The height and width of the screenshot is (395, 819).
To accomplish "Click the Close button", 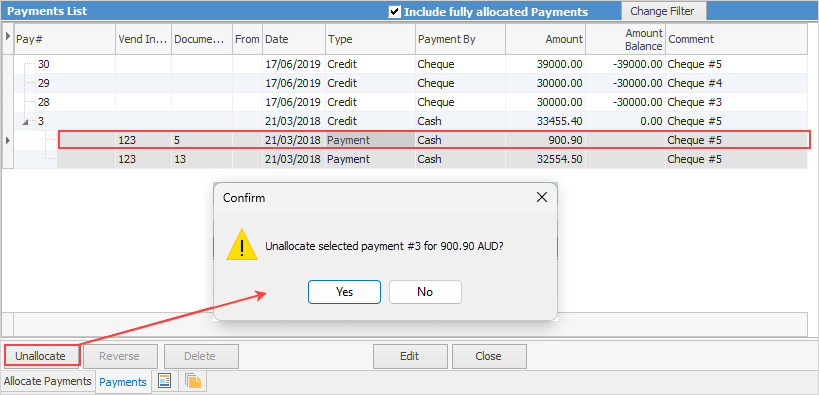I will point(489,356).
